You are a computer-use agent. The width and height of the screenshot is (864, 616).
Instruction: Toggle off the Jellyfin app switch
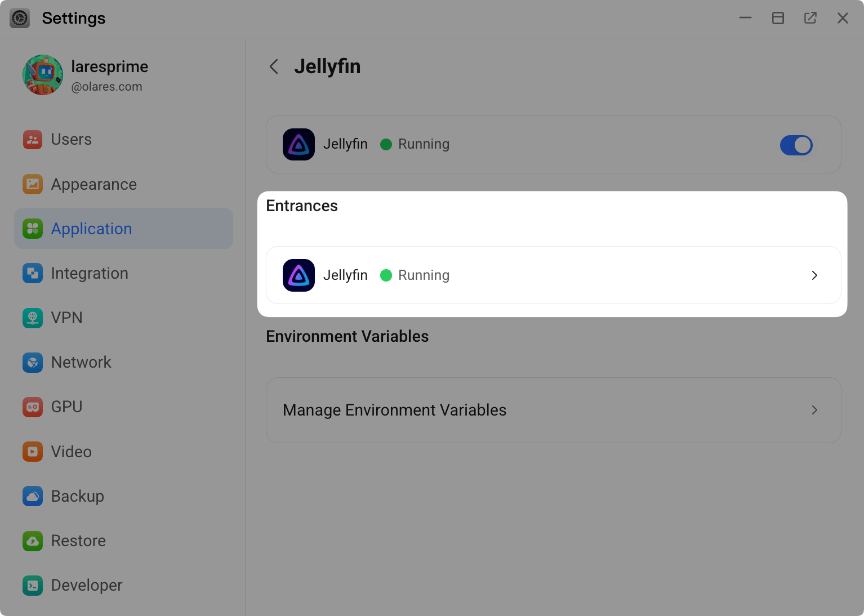[796, 145]
